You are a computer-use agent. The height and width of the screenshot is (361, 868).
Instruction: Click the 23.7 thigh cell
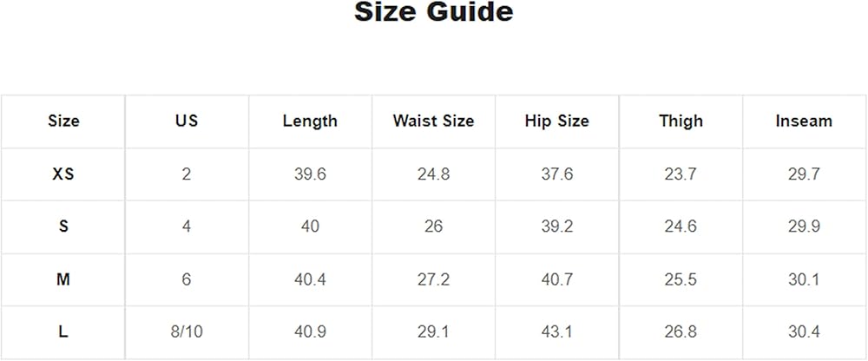681,174
